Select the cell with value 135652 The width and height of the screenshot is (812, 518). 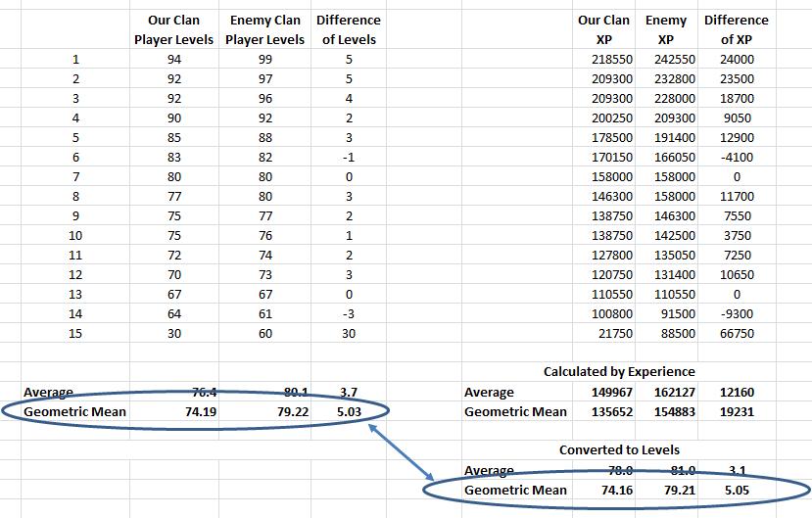(611, 412)
